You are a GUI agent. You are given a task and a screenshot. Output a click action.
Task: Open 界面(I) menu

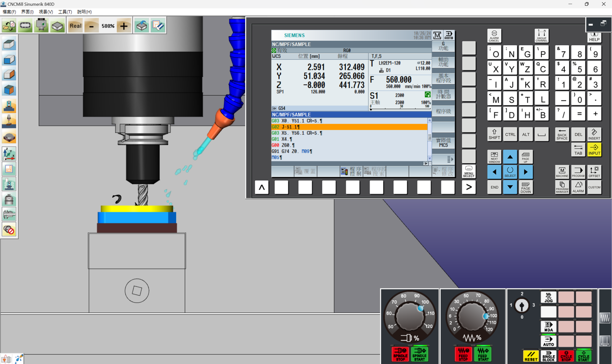coord(27,12)
